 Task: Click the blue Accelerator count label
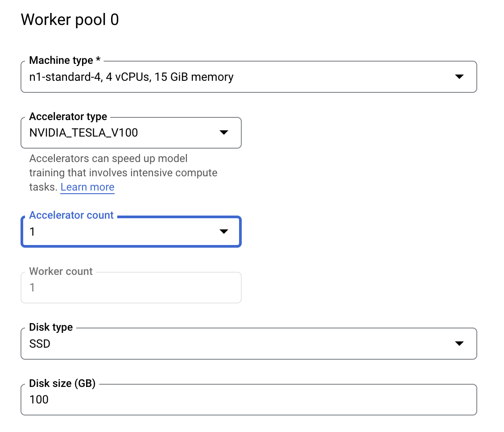pos(71,215)
